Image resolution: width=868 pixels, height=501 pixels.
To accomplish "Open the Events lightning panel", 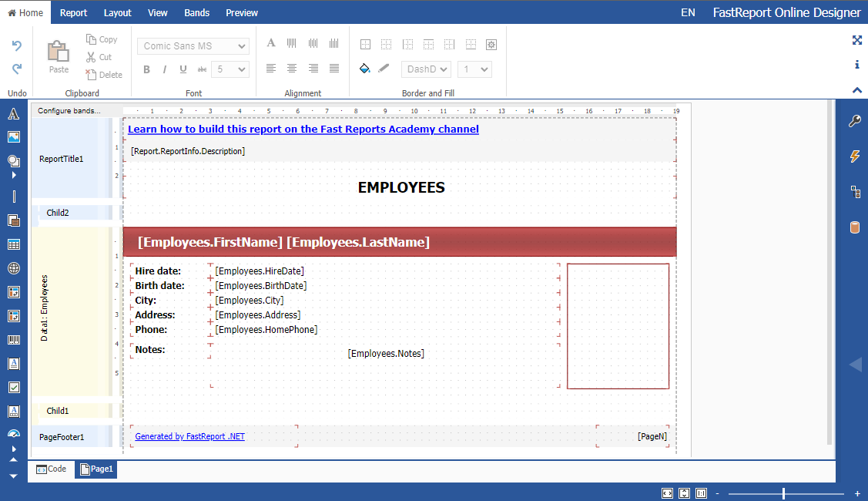I will point(854,156).
